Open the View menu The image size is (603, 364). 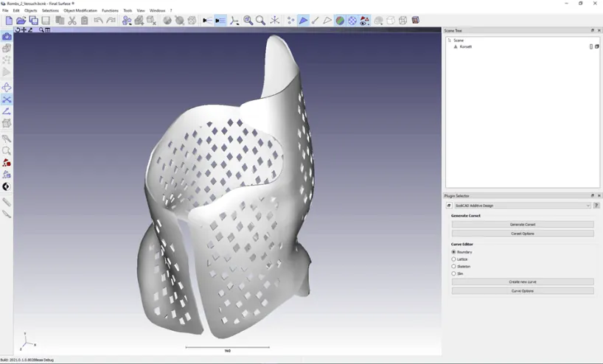pyautogui.click(x=141, y=10)
